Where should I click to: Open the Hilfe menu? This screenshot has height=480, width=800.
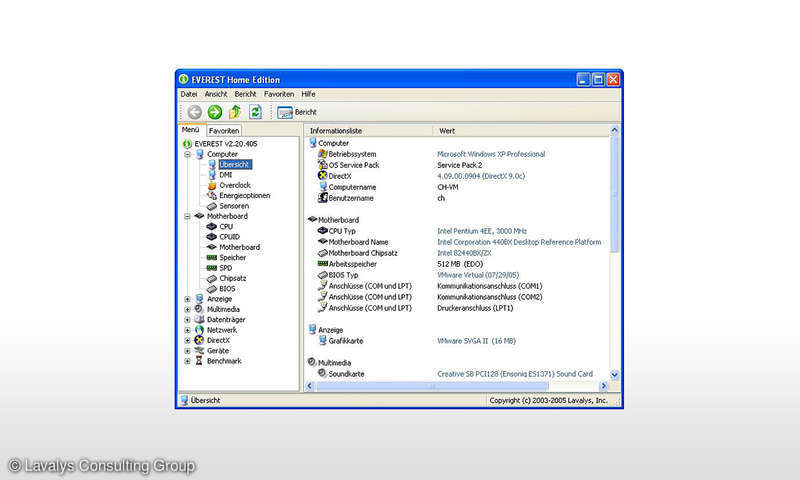(x=308, y=93)
